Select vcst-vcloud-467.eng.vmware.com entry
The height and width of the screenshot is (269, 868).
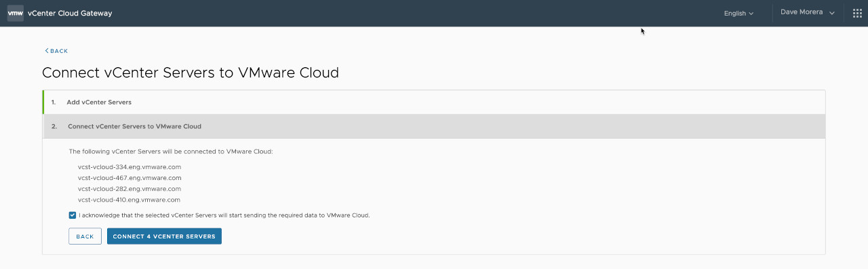pyautogui.click(x=130, y=178)
